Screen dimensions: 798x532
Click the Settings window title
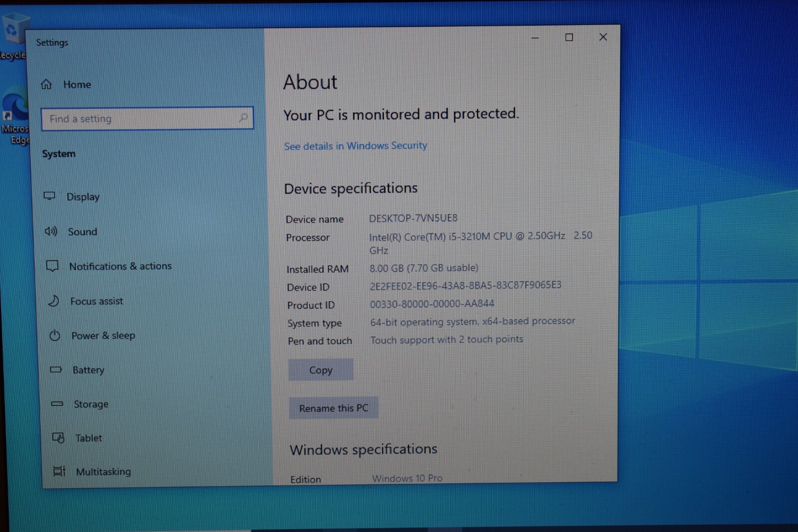52,42
